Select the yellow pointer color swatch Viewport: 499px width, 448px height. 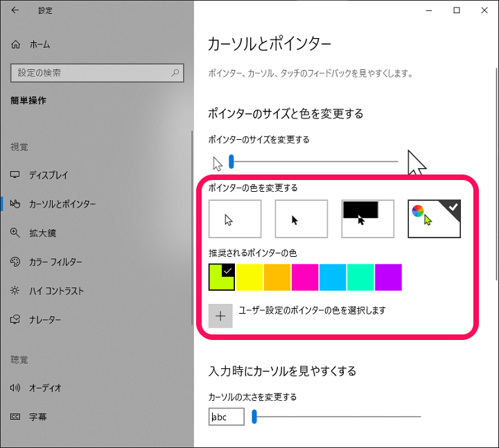249,277
